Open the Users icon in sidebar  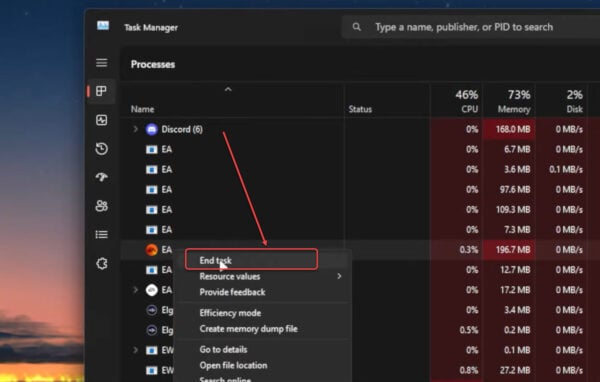[x=101, y=206]
